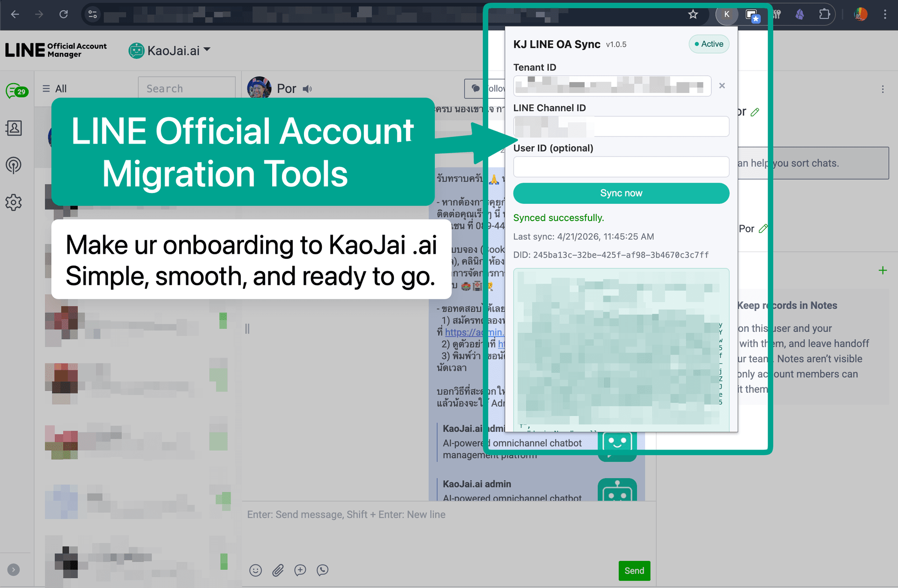The height and width of the screenshot is (588, 898).
Task: Toggle mute with the speaker icon next to Por
Action: pos(307,89)
